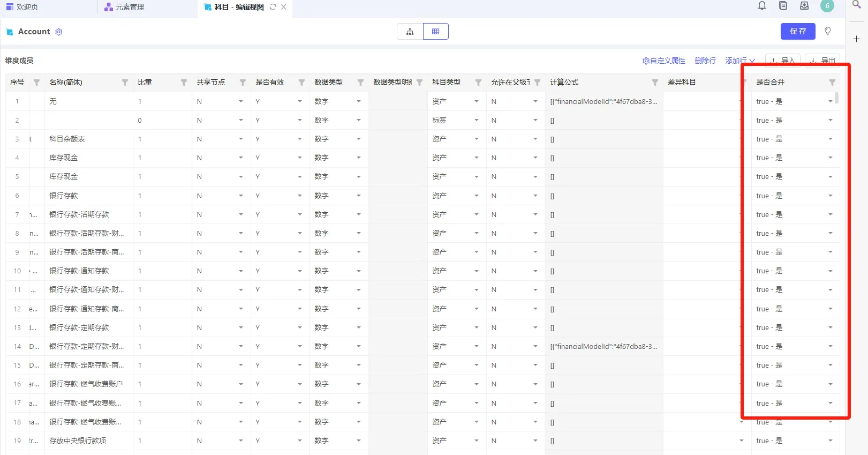Open the notifications bell
The width and height of the screenshot is (868, 455).
762,6
